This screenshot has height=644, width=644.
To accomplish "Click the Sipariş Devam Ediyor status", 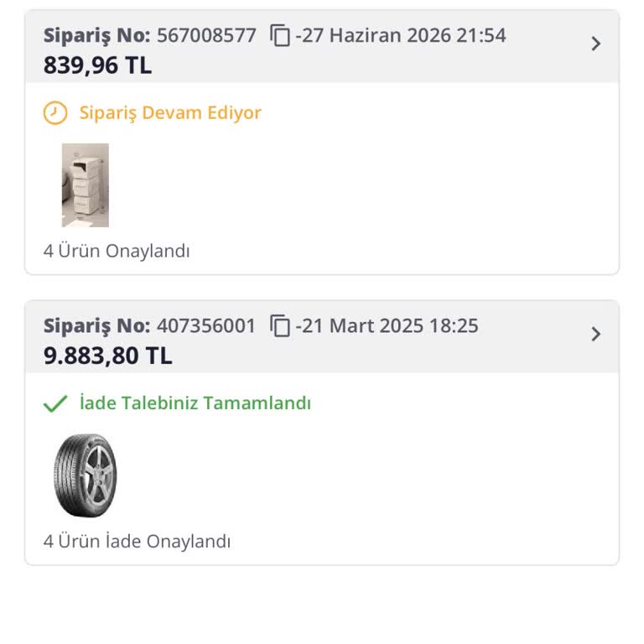I will (170, 112).
